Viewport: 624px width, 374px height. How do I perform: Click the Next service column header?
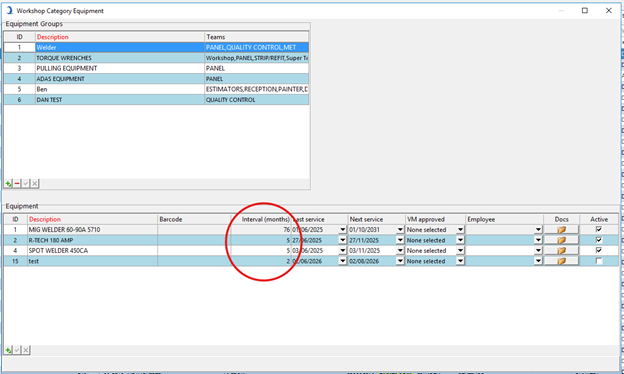coord(376,219)
